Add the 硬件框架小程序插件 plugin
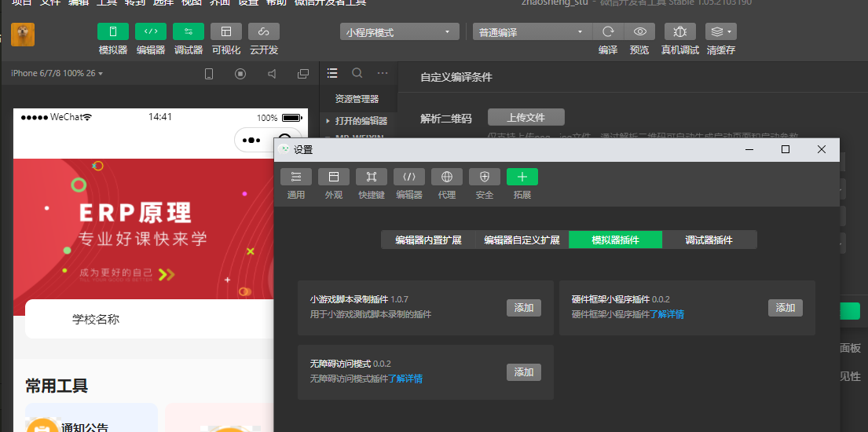Viewport: 868px width, 432px height. pos(785,308)
